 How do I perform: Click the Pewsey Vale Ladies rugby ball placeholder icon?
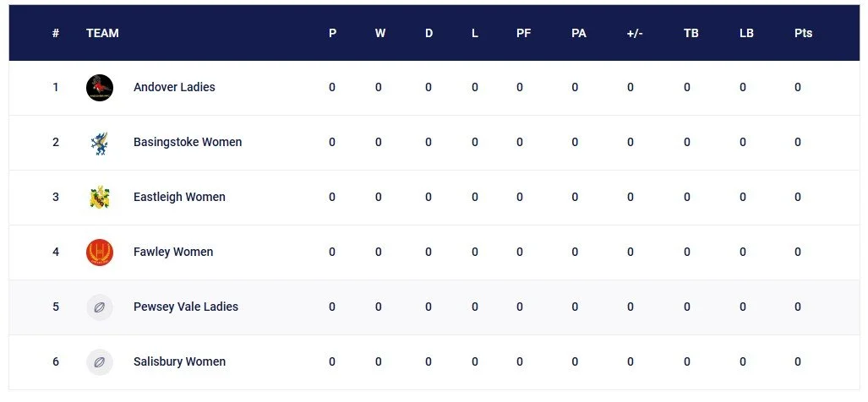pos(100,307)
